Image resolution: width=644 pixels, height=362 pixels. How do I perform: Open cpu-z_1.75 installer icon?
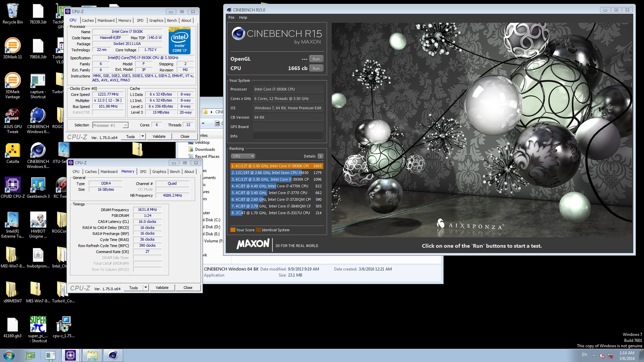(63, 327)
